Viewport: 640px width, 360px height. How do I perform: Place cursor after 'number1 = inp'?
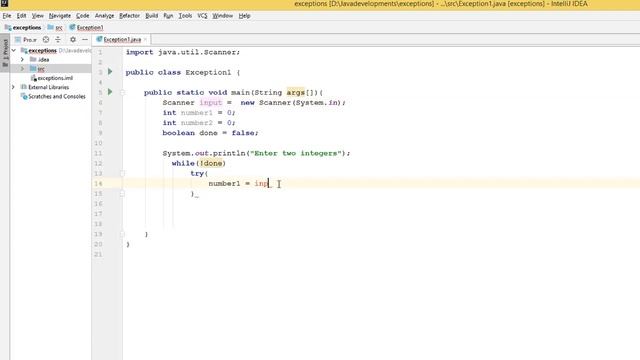point(269,184)
